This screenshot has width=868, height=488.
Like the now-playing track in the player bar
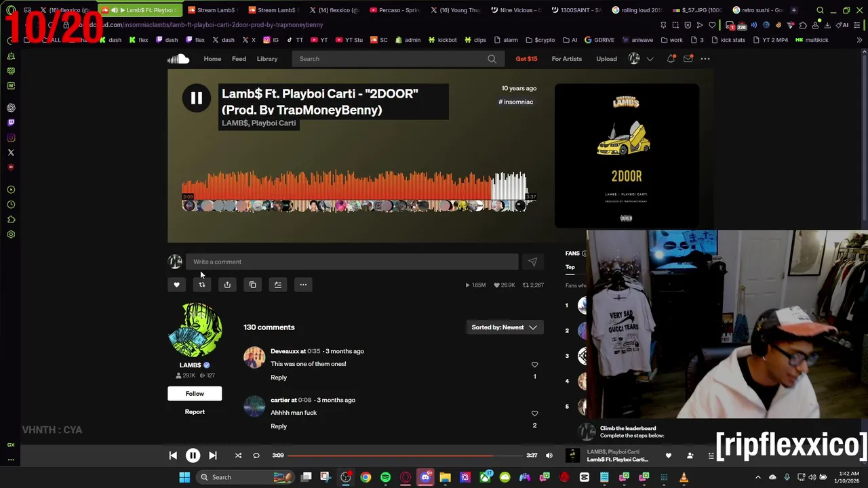tap(669, 455)
